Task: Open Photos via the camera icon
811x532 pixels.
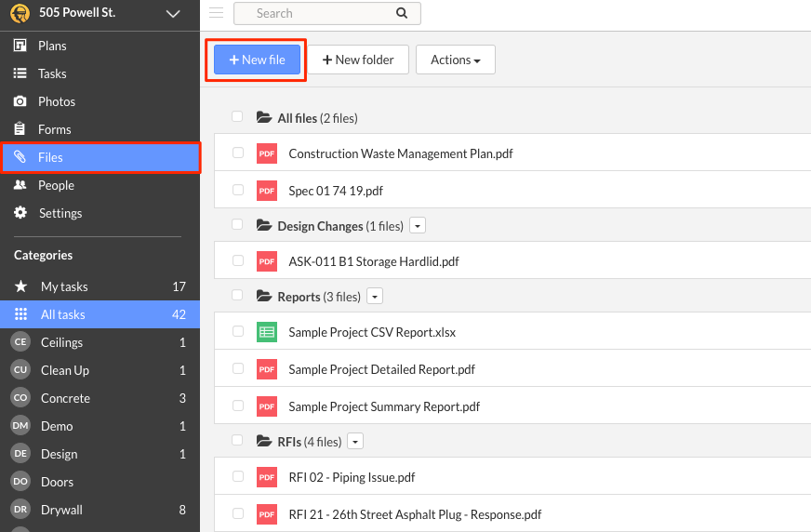Action: point(20,101)
